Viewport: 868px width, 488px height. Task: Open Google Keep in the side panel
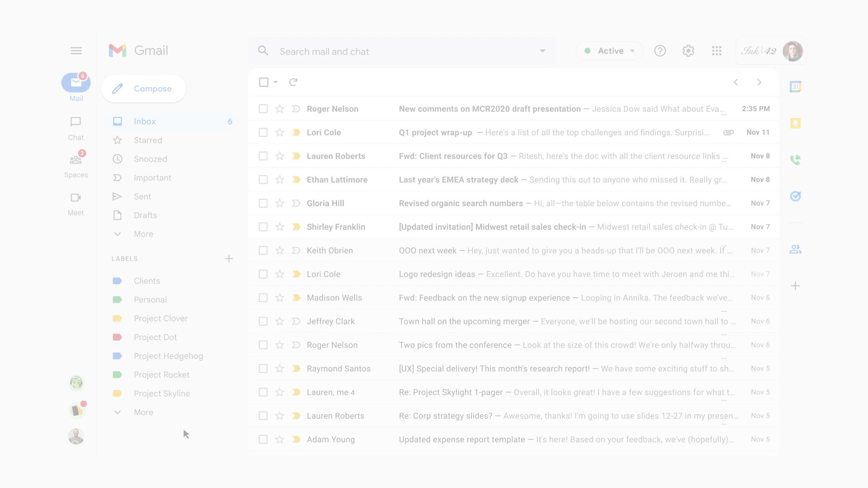point(795,123)
